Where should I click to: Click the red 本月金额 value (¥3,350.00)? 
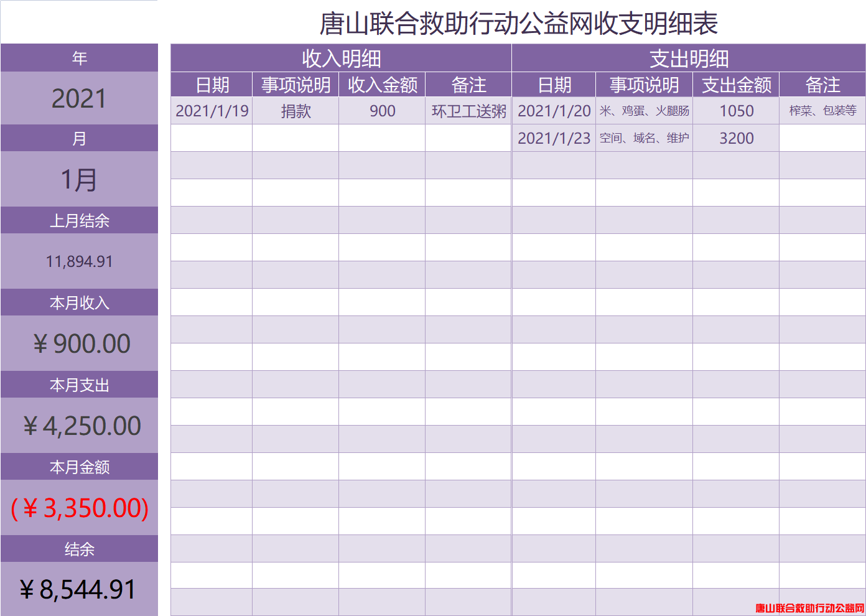click(80, 508)
